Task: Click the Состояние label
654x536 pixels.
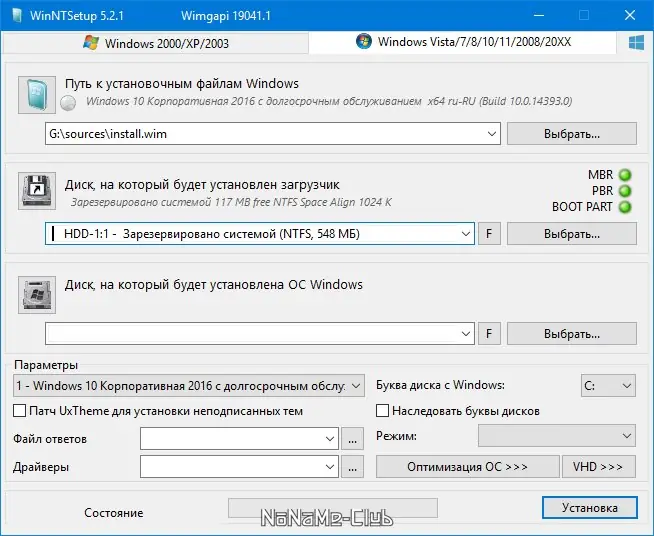Action: (113, 513)
